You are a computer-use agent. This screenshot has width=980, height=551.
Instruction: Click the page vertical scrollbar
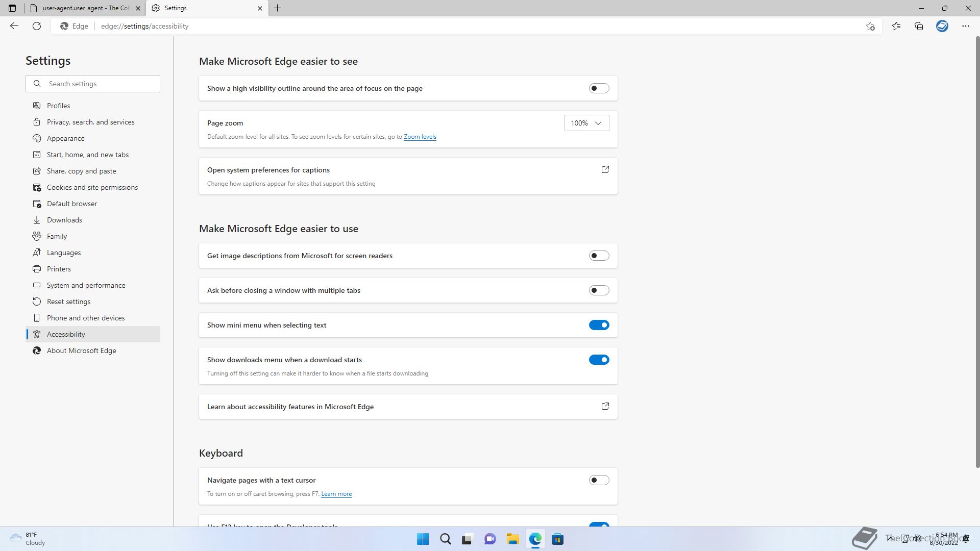point(977,253)
